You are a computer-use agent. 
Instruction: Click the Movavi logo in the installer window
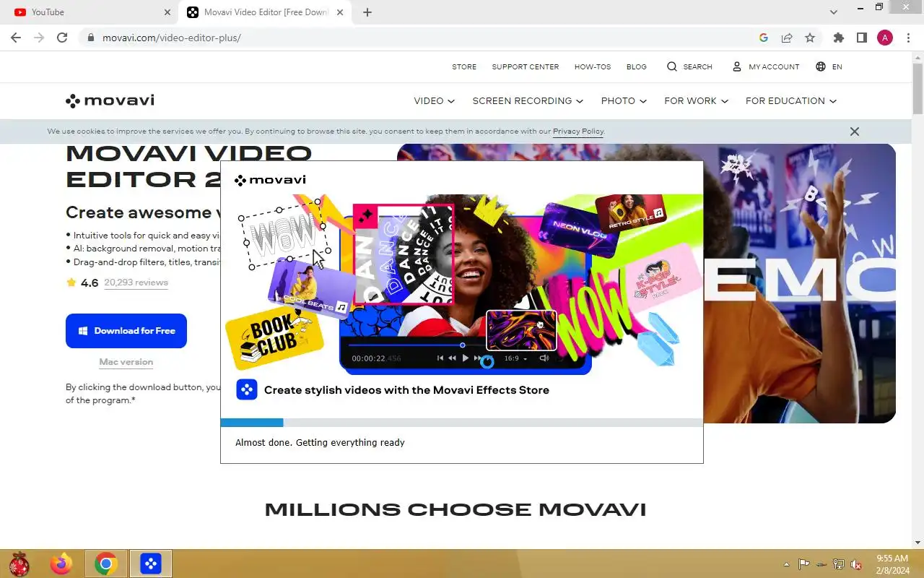click(x=270, y=180)
